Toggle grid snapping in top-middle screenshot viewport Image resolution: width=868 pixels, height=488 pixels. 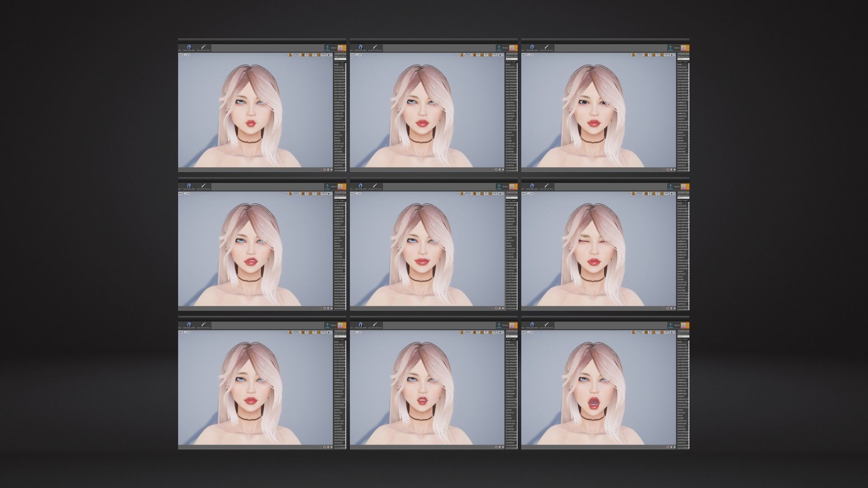pyautogui.click(x=475, y=55)
